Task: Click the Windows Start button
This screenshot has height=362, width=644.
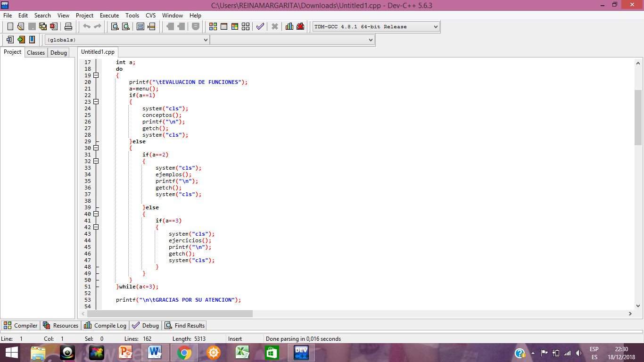Action: click(11, 353)
